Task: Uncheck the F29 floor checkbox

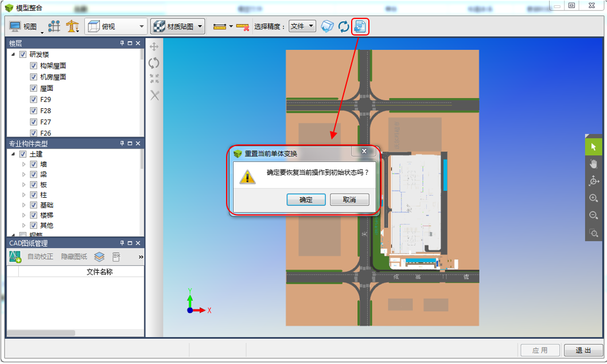Action: [x=34, y=99]
